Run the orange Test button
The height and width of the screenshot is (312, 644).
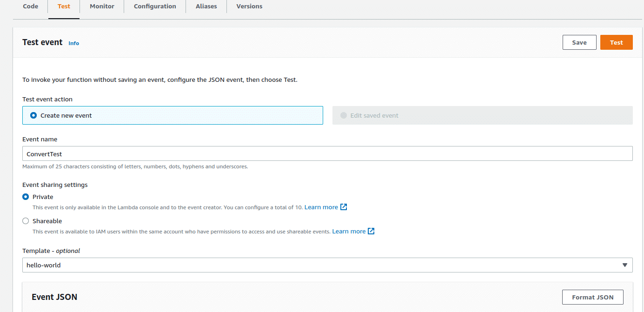[x=616, y=42]
